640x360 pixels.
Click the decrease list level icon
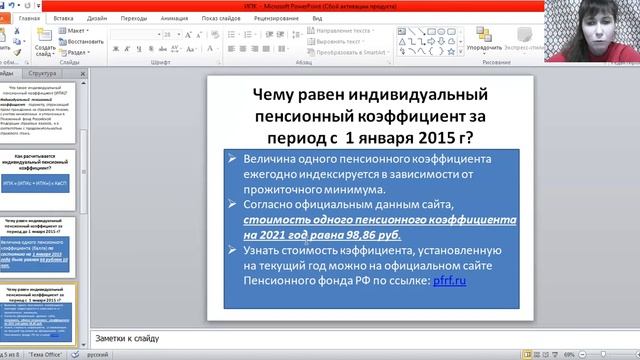point(269,35)
